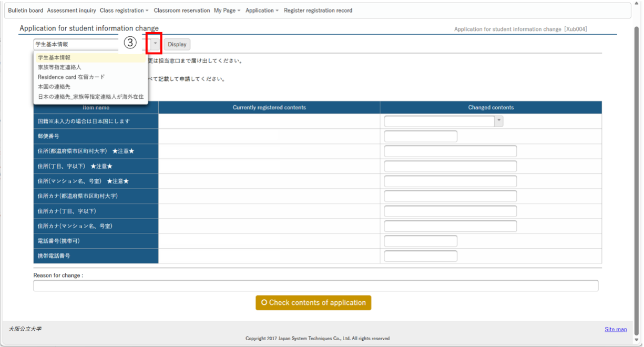Open the Class registration menu

(124, 11)
